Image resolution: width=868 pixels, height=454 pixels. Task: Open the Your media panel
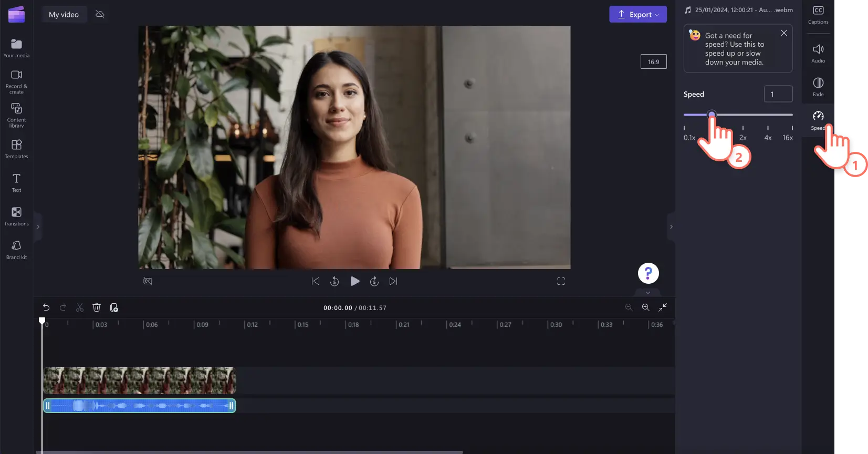click(x=16, y=48)
